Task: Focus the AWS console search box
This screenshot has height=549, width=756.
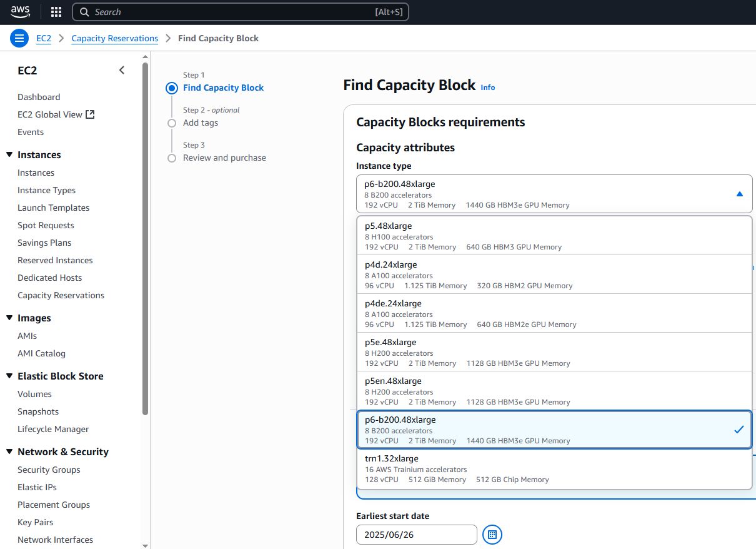Action: (x=241, y=12)
